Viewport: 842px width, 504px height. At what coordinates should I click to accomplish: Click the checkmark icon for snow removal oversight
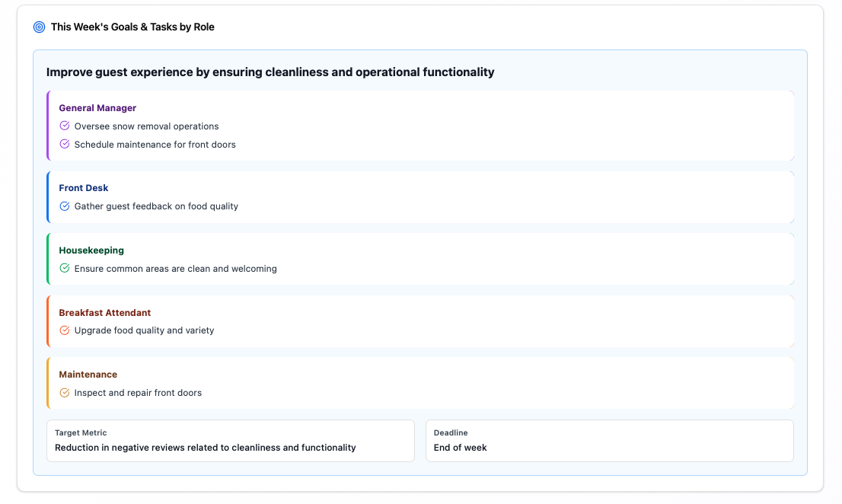pos(65,126)
